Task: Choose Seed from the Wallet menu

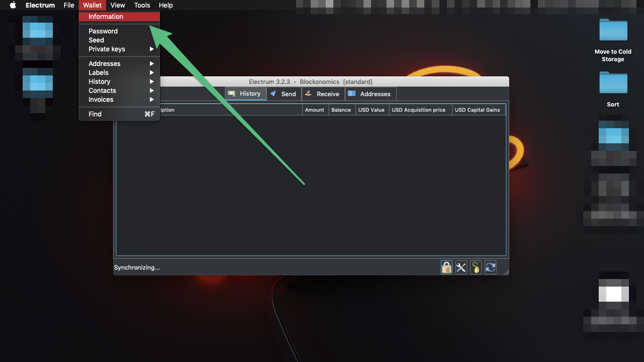Action: click(119, 40)
